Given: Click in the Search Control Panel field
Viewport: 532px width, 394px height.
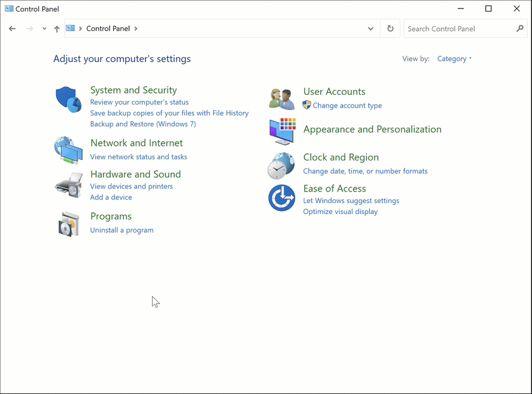Looking at the screenshot, I should pos(458,29).
